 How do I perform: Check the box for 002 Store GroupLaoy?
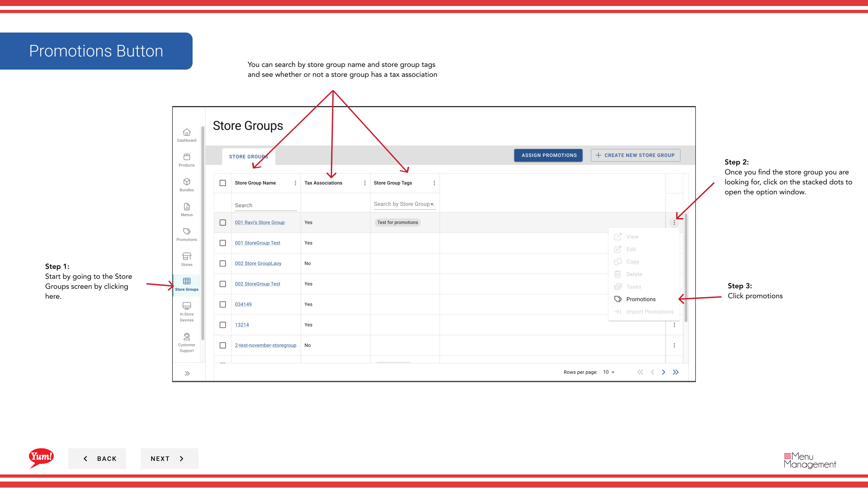coord(223,263)
